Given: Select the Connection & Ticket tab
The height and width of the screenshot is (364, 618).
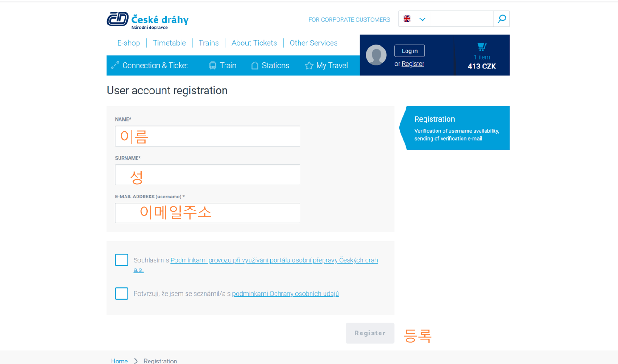Looking at the screenshot, I should click(150, 66).
